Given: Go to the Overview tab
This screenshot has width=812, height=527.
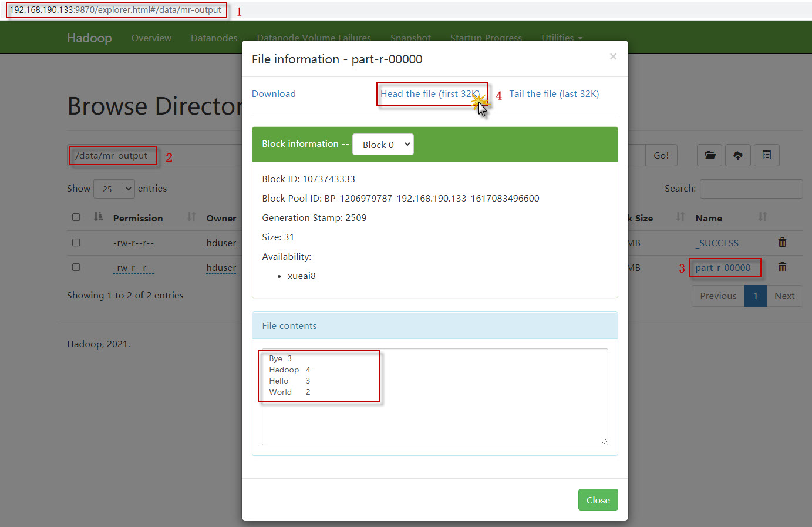Looking at the screenshot, I should tap(151, 38).
